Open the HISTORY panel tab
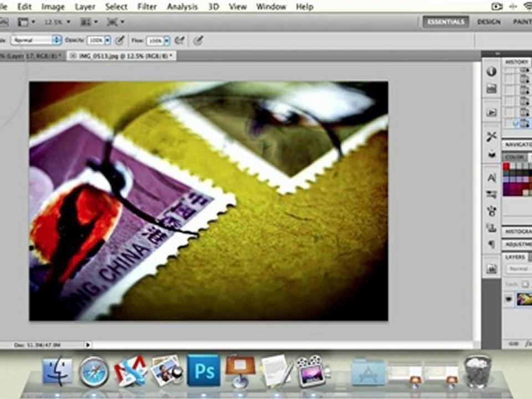The image size is (532, 399). (x=516, y=62)
